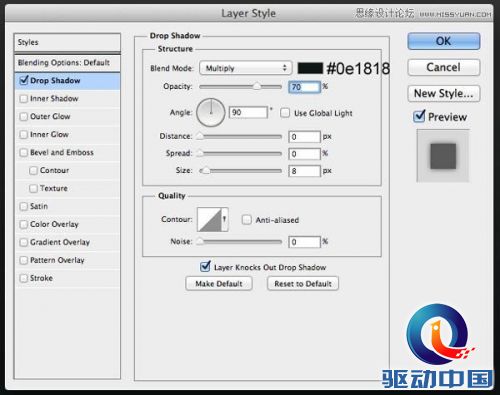Click the OK button
The width and height of the screenshot is (500, 395).
444,41
